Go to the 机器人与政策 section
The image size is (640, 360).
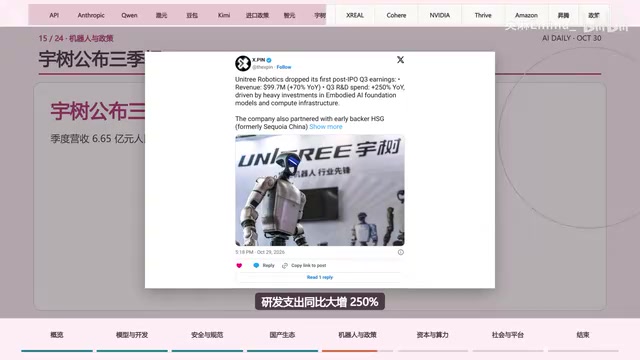[357, 335]
